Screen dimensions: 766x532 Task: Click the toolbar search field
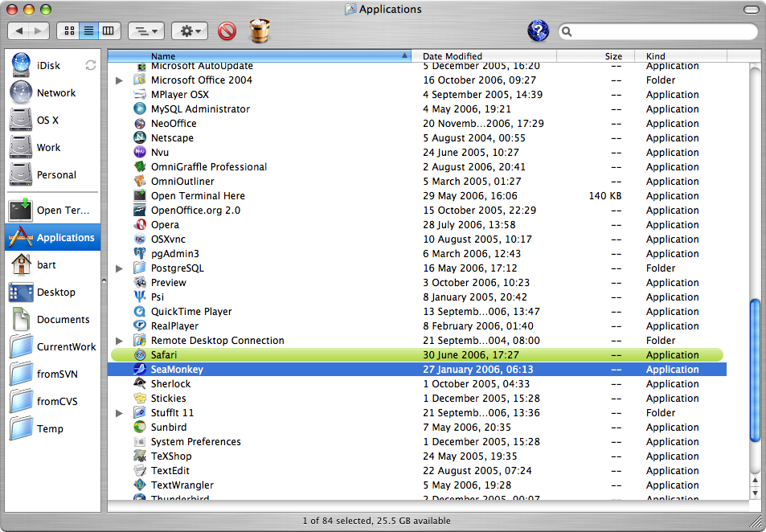click(658, 32)
